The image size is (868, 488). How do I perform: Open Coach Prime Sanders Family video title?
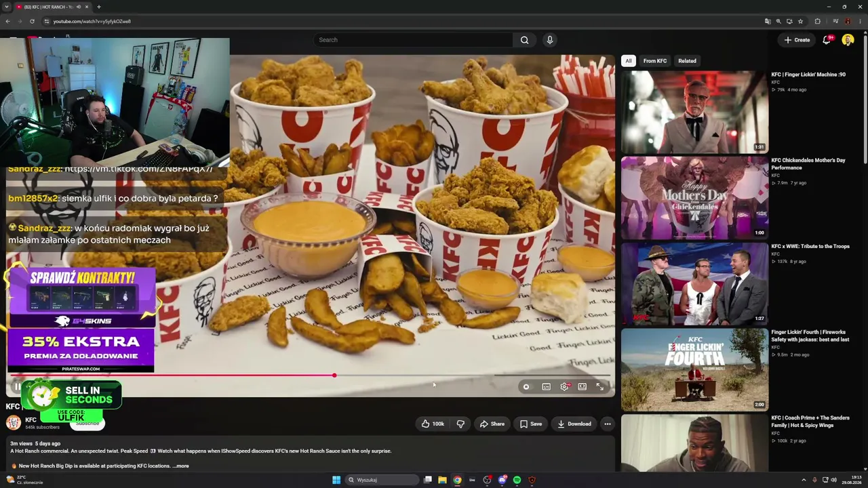(810, 422)
